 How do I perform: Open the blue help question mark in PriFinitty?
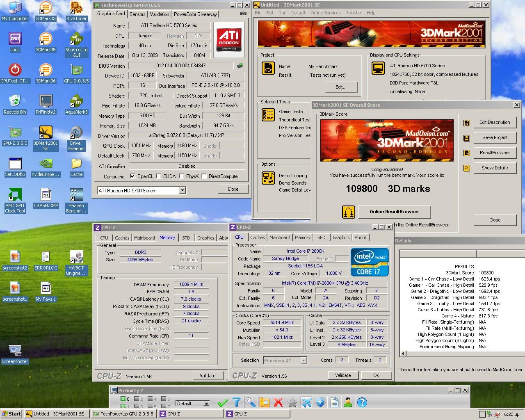(362, 403)
